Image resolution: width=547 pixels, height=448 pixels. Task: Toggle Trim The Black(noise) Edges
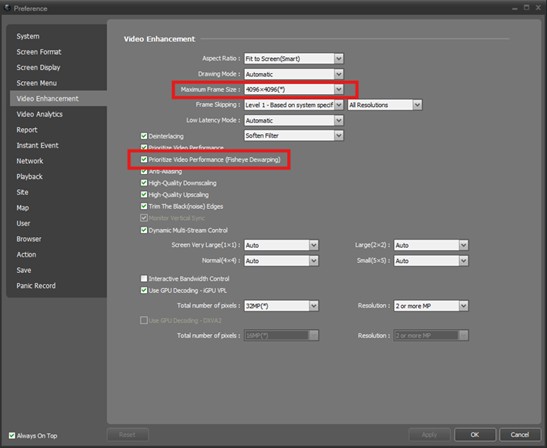[144, 206]
